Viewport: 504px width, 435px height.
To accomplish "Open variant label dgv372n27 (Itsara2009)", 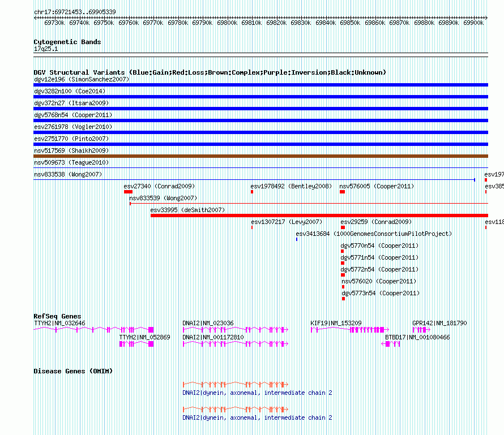I will [71, 103].
